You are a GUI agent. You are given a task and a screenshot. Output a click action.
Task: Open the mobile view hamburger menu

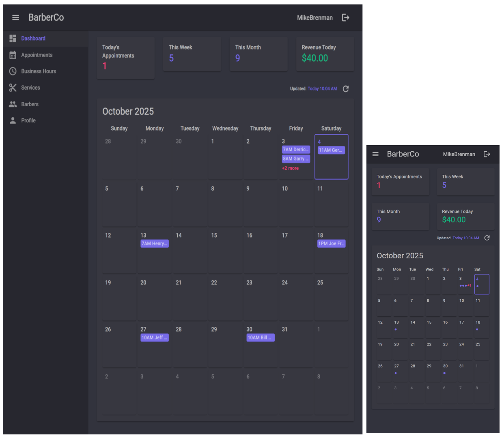375,154
